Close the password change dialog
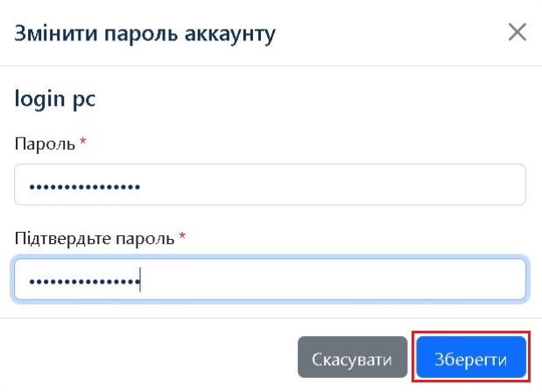 (517, 33)
